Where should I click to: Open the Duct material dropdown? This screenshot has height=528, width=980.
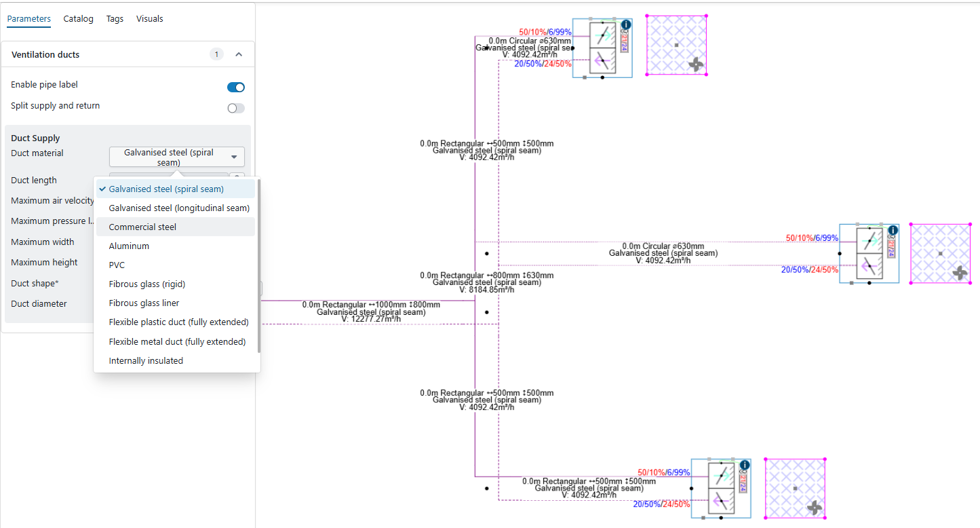point(177,157)
